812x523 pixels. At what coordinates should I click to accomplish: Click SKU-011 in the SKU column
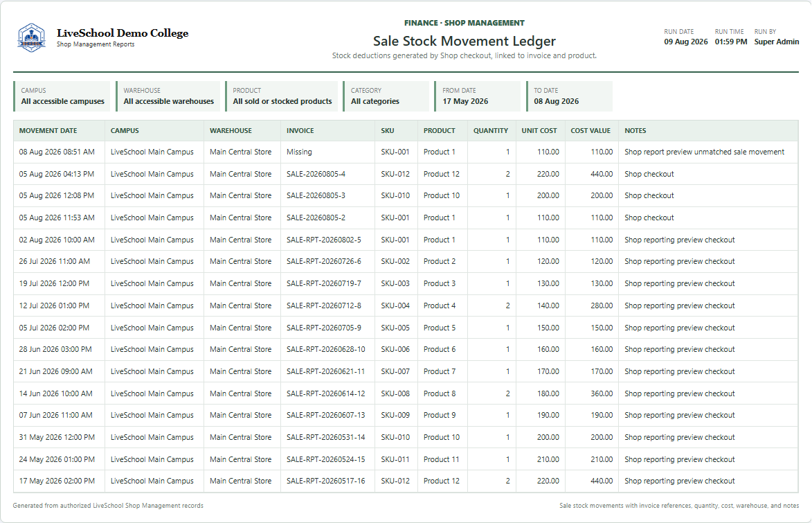[x=395, y=459]
